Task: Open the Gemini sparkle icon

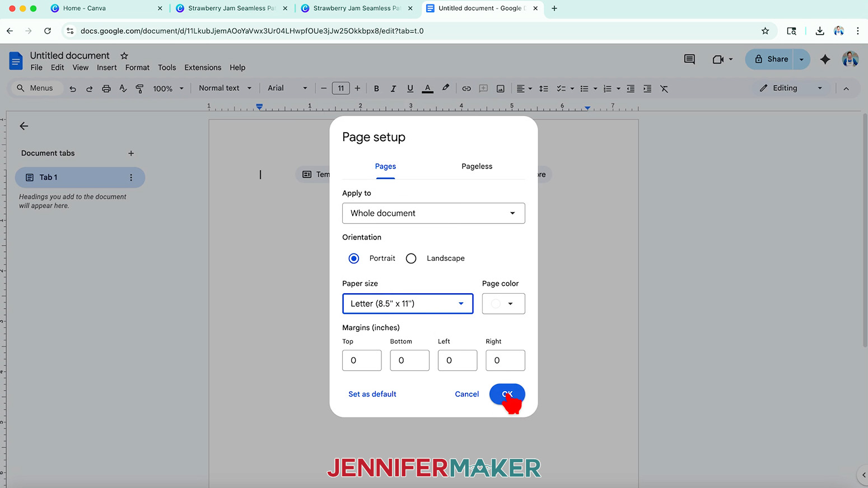Action: [825, 59]
